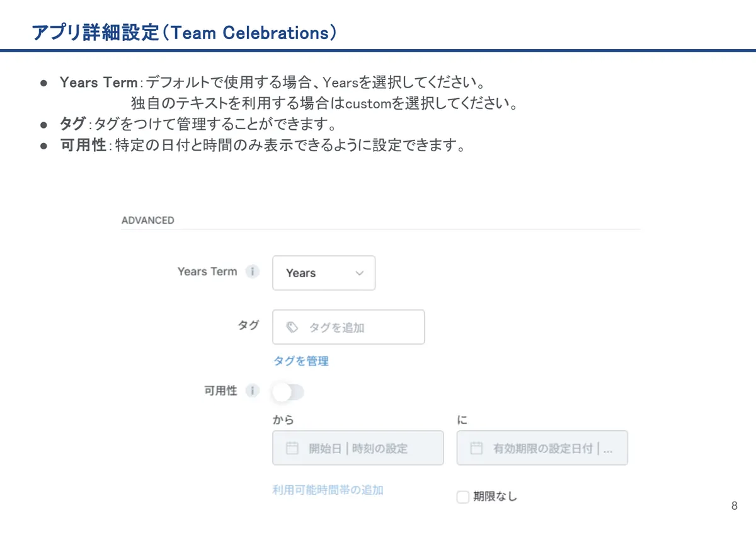Focus the タグを追加 input field
Viewport: 756px width, 535px height.
348,327
